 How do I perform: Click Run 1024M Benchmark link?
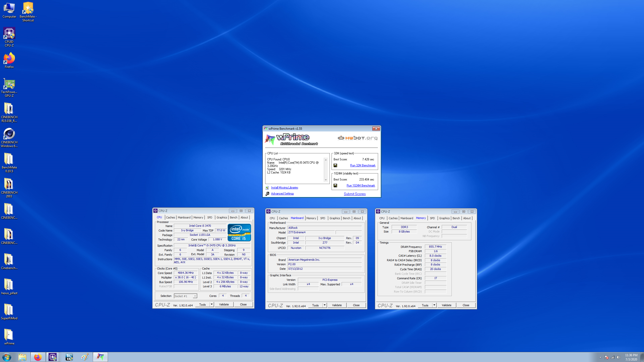[x=361, y=186]
